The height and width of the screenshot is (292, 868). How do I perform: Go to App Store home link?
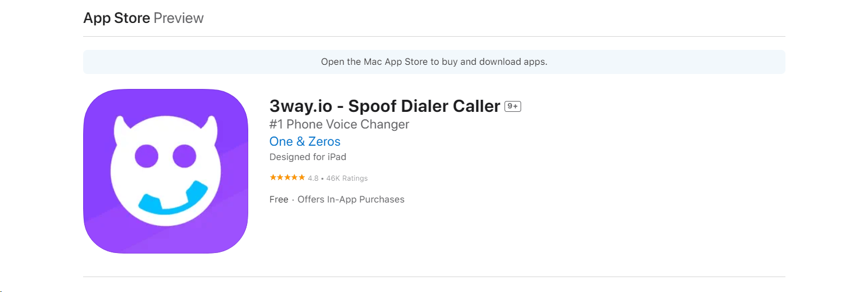[116, 18]
